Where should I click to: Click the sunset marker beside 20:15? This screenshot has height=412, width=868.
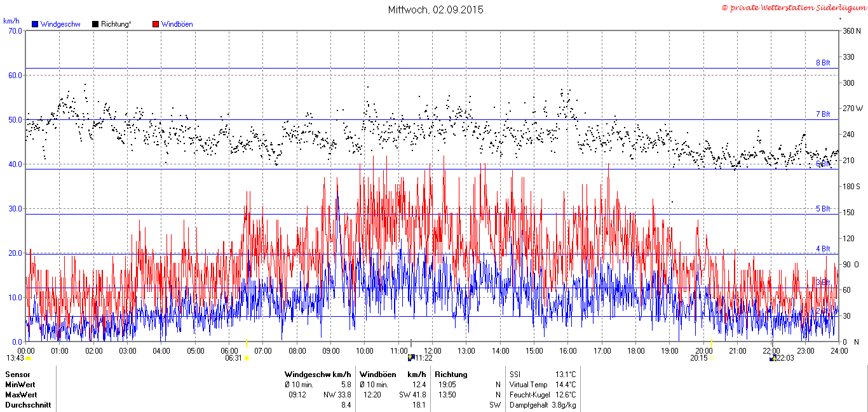712,359
